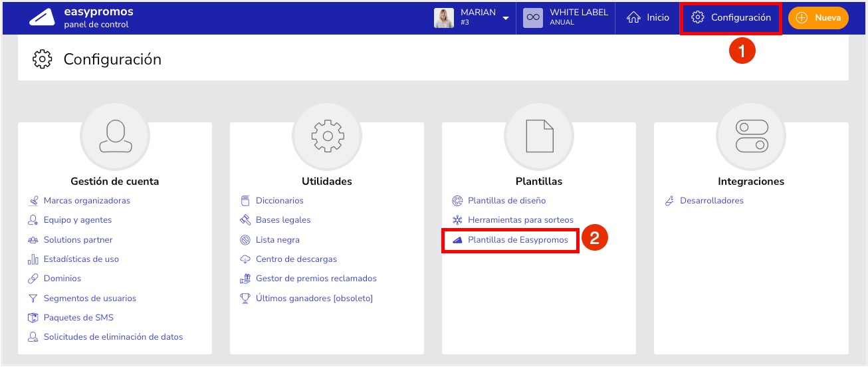Click the Integraciones heading
The width and height of the screenshot is (868, 367).
click(x=751, y=182)
